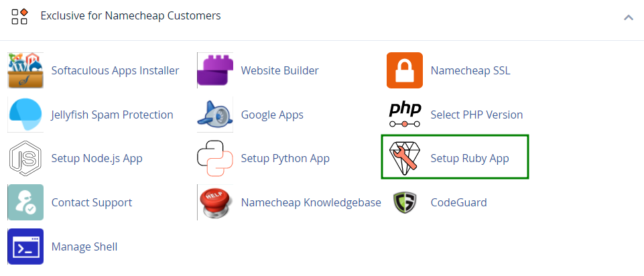
Task: Open the PHP version selector icon
Action: tap(405, 115)
